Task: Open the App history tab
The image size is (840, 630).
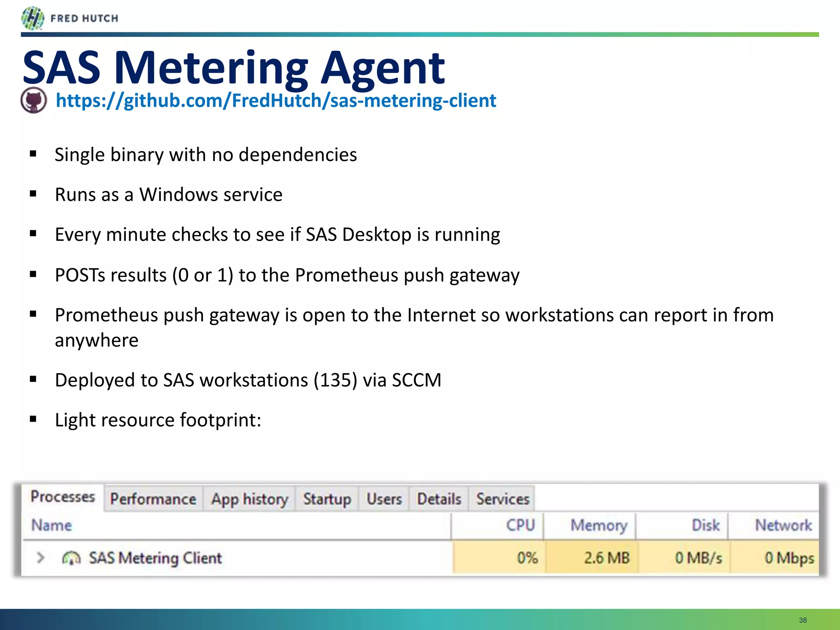Action: click(x=249, y=499)
